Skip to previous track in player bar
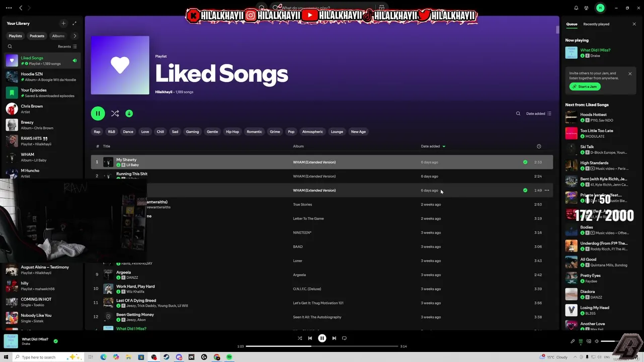The width and height of the screenshot is (644, 362). click(310, 338)
